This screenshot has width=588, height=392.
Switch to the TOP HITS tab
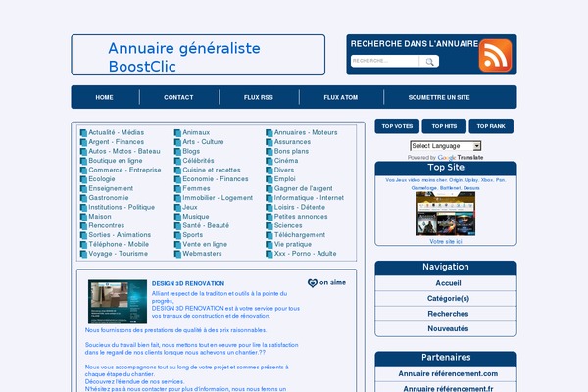coord(444,126)
